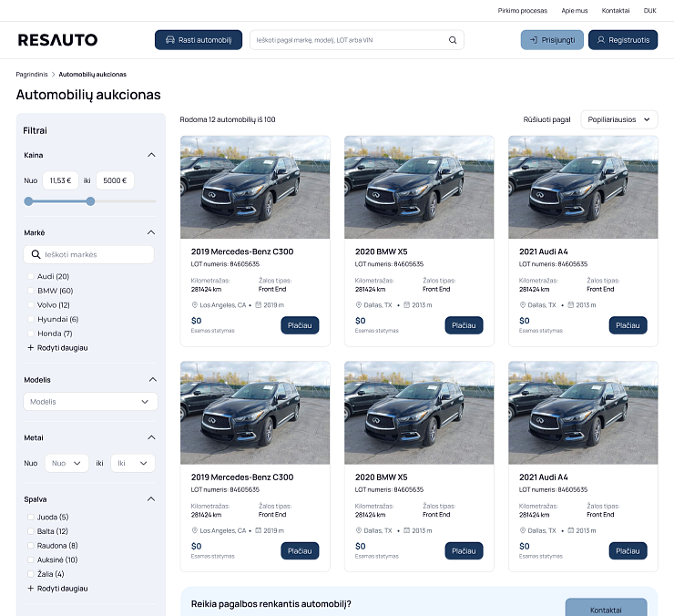Screen dimensions: 674x616
Task: Click Plačiau on top Mercedes-Benz C300 card
Action: pos(300,325)
